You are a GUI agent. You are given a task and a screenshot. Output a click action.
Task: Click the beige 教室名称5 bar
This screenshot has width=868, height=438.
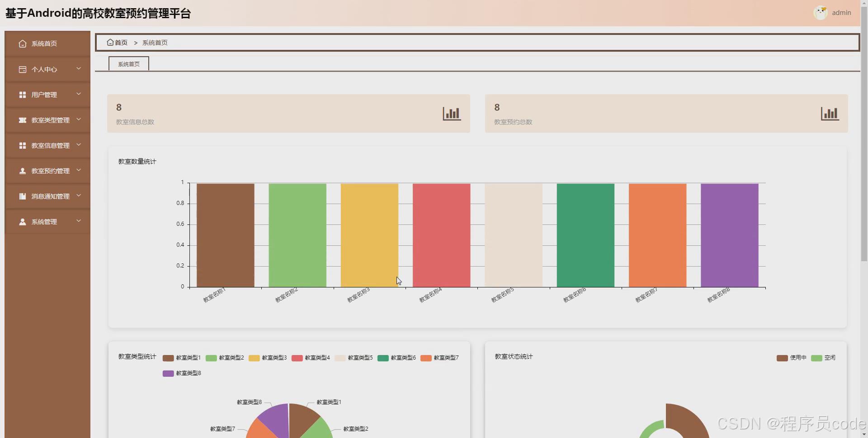[x=514, y=235]
